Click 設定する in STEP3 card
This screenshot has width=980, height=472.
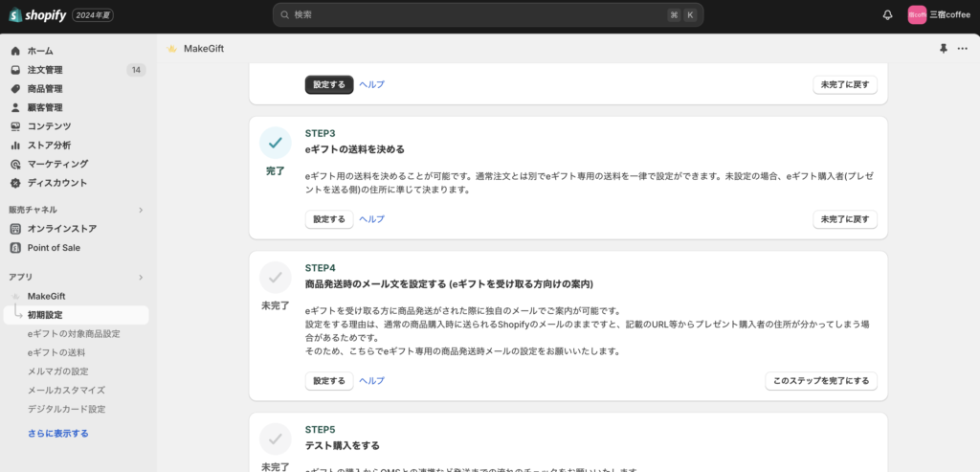coord(329,219)
